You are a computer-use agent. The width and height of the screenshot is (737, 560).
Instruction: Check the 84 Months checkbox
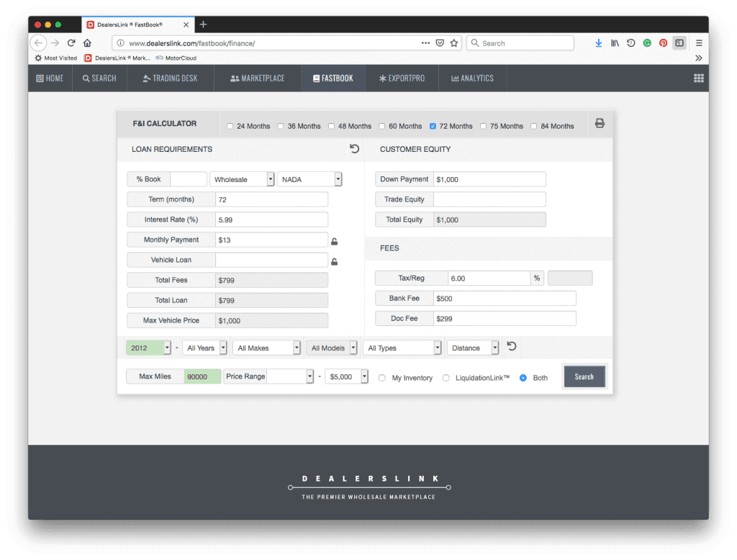(534, 126)
